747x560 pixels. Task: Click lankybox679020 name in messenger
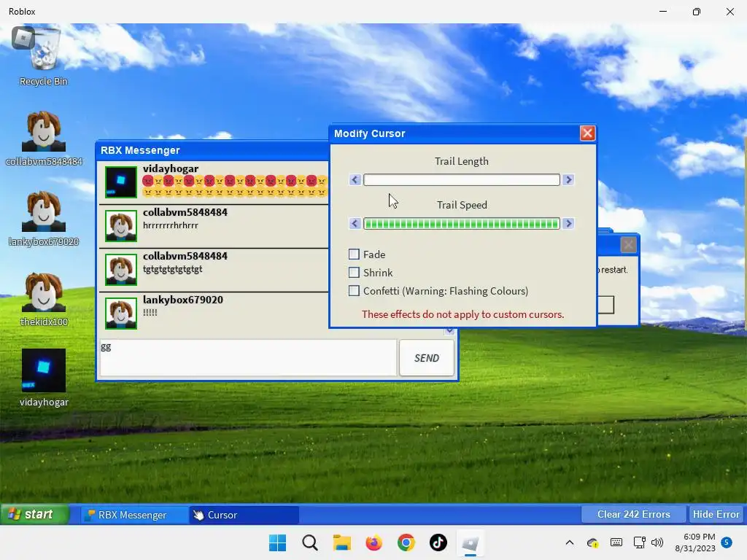183,300
